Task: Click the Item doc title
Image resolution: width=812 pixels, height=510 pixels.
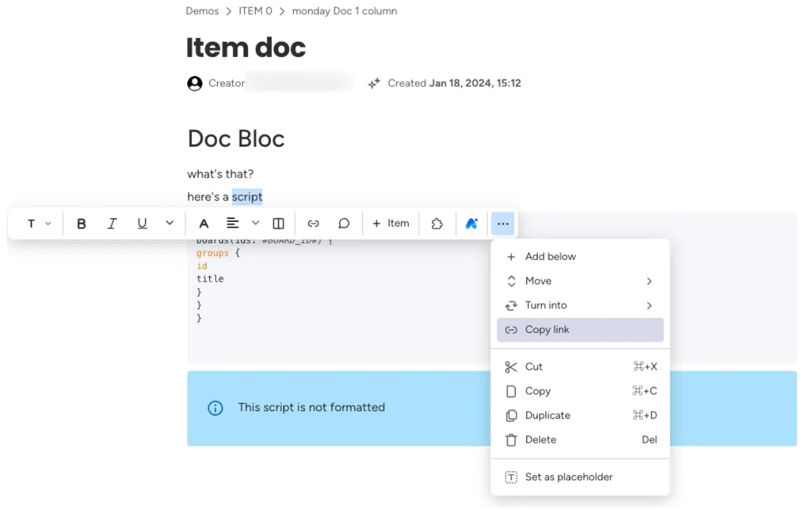Action: pos(246,48)
